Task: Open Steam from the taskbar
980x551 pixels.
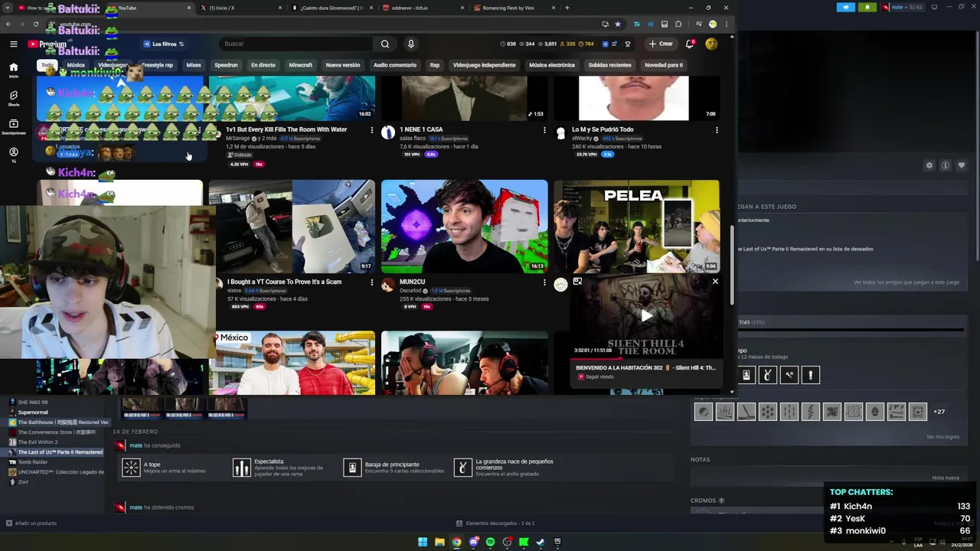Action: [541, 542]
